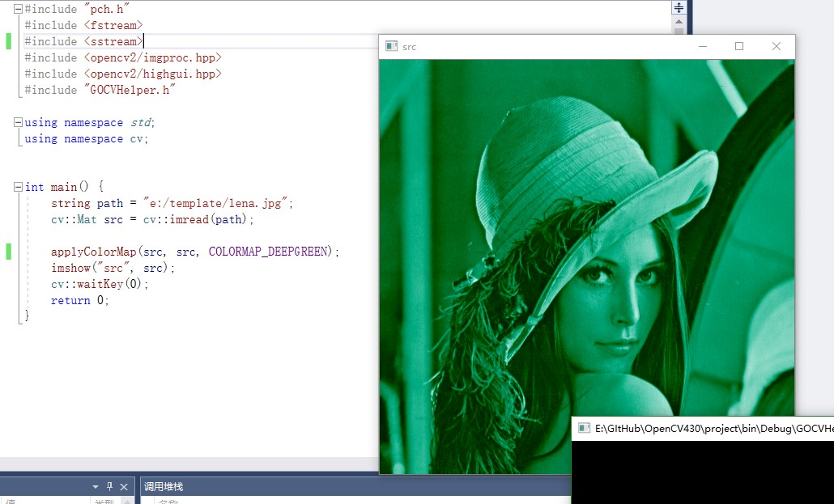Screen dimensions: 834x504
Task: Click the opencv2/imgproc.hpp include line
Action: coord(123,57)
